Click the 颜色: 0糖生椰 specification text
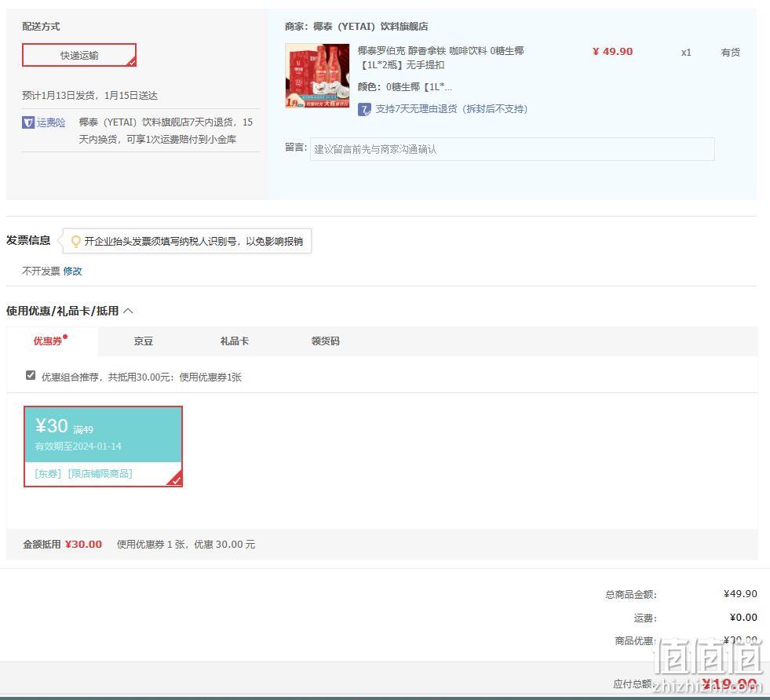 tap(405, 87)
